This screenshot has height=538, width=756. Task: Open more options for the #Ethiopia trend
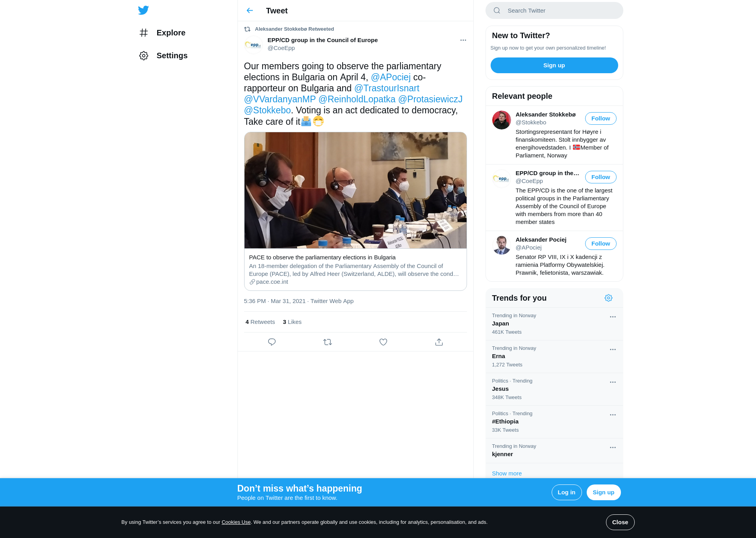613,415
